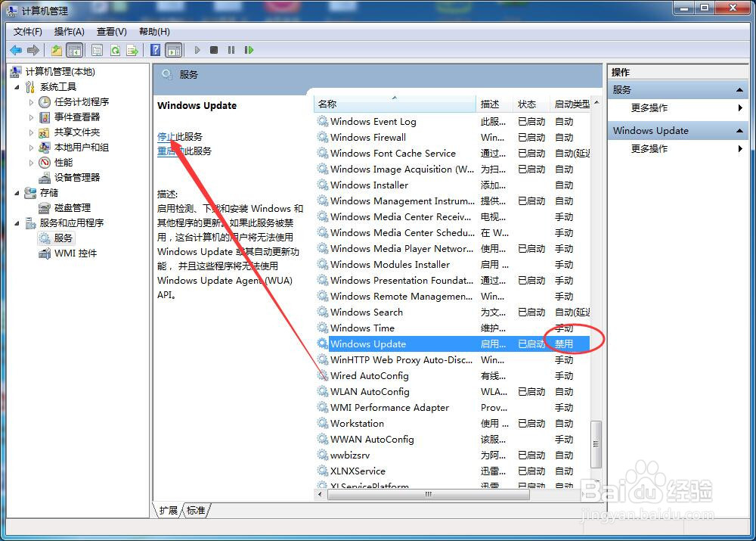Open the 操作(A) menu

(69, 31)
